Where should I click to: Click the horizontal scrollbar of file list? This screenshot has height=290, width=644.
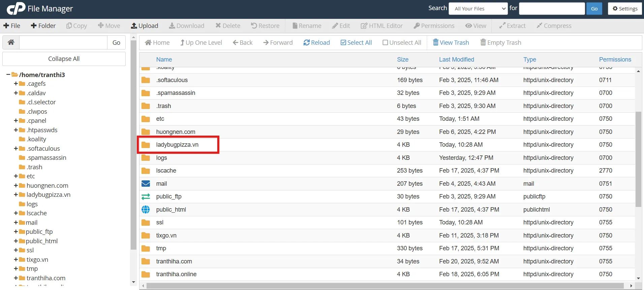(x=385, y=286)
